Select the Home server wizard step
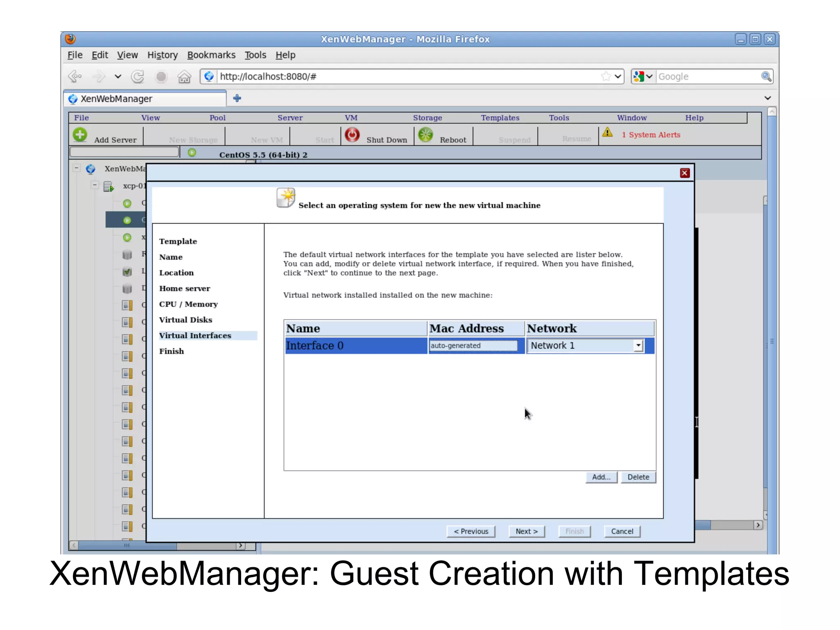Screen dimensions: 840x630 [185, 288]
